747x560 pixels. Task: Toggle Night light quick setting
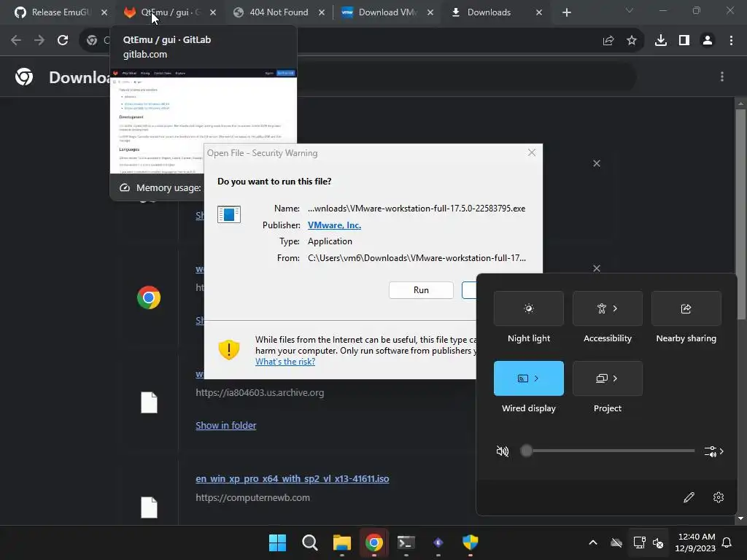point(529,308)
